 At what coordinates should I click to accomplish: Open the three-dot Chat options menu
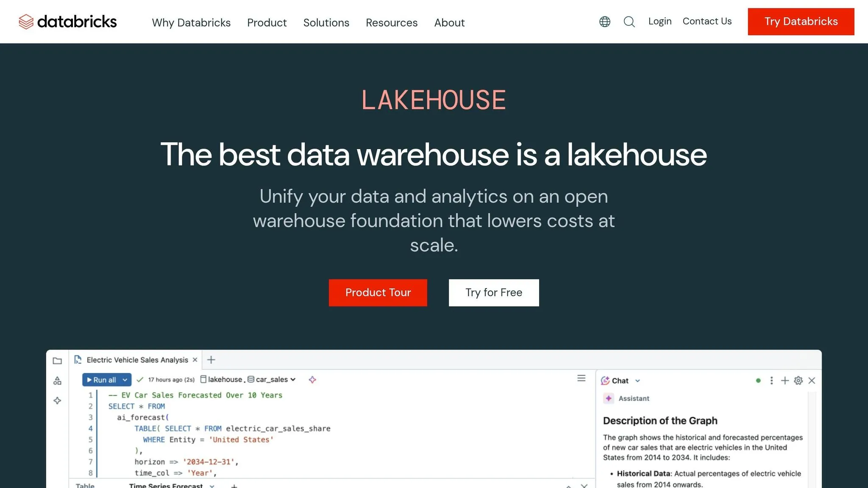(x=771, y=380)
